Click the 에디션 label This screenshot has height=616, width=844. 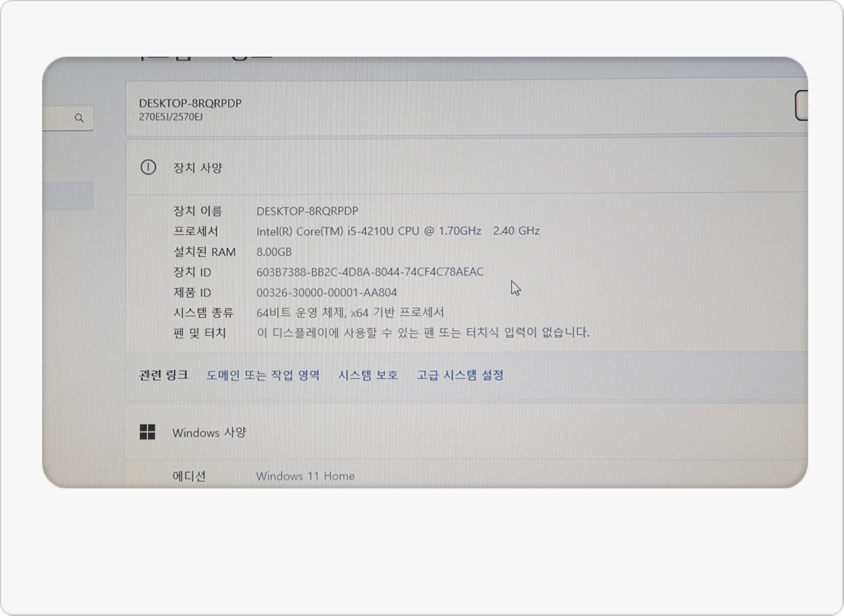(x=189, y=476)
